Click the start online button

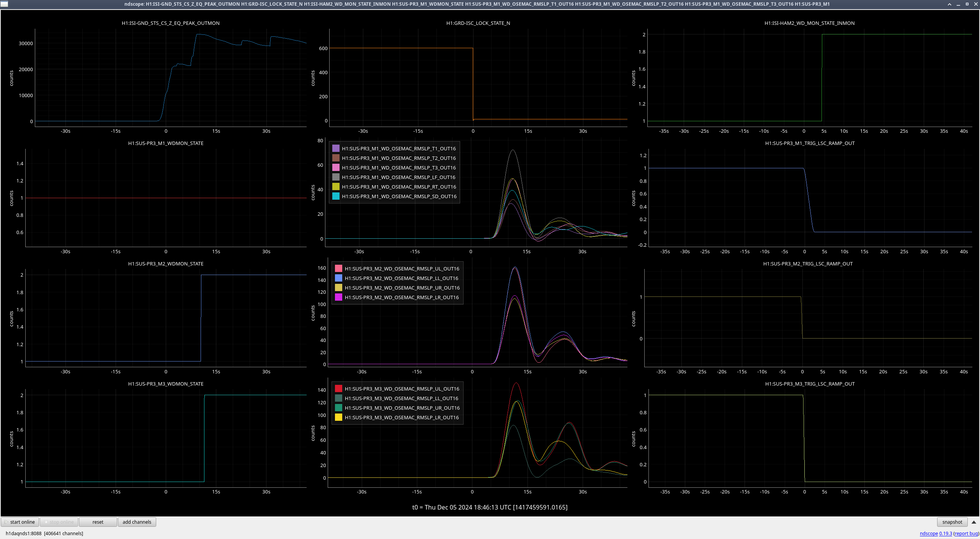tap(20, 522)
